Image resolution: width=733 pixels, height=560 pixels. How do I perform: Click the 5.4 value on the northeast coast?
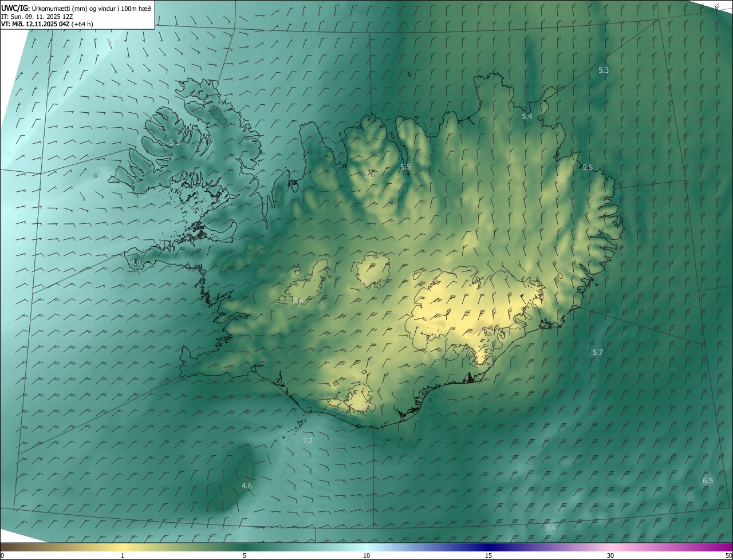click(527, 116)
